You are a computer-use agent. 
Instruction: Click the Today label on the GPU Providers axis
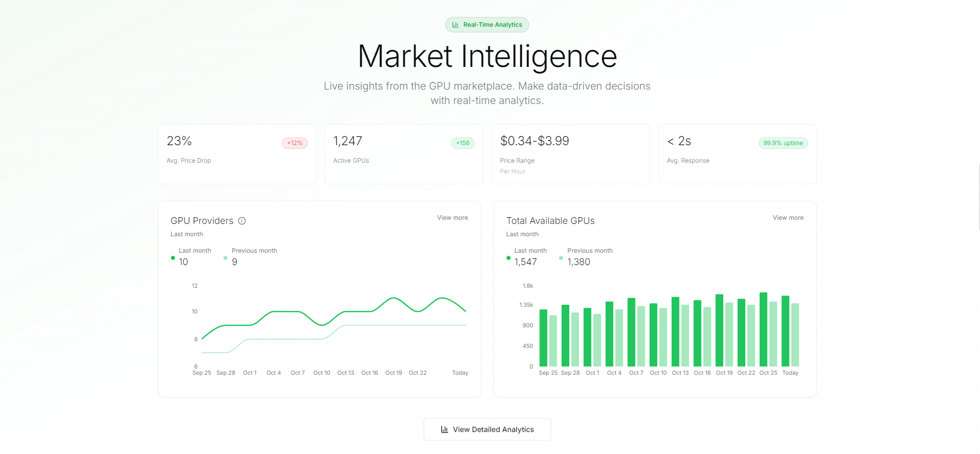(460, 372)
